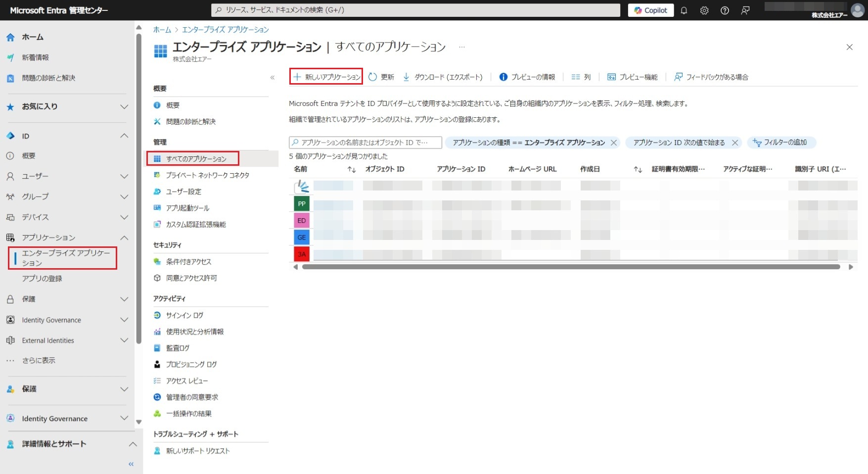Screen dimensions: 868x474
Task: Expand the ユーザー section in sidebar
Action: (x=124, y=177)
